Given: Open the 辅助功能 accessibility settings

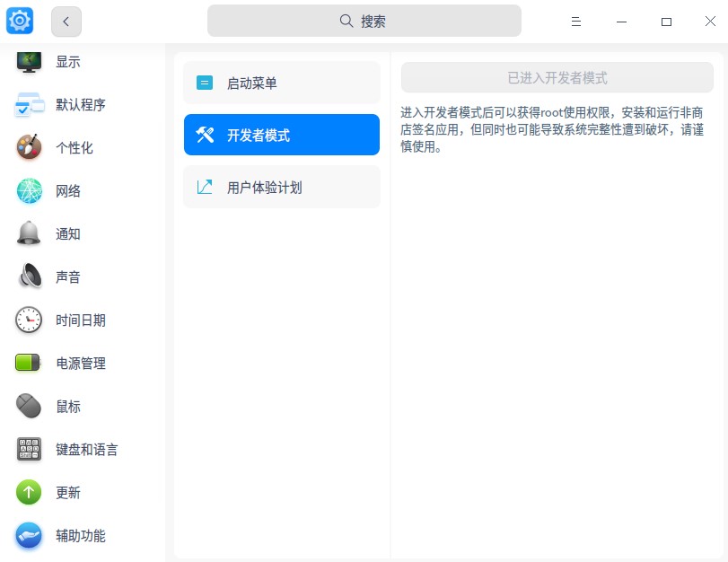Looking at the screenshot, I should point(83,535).
